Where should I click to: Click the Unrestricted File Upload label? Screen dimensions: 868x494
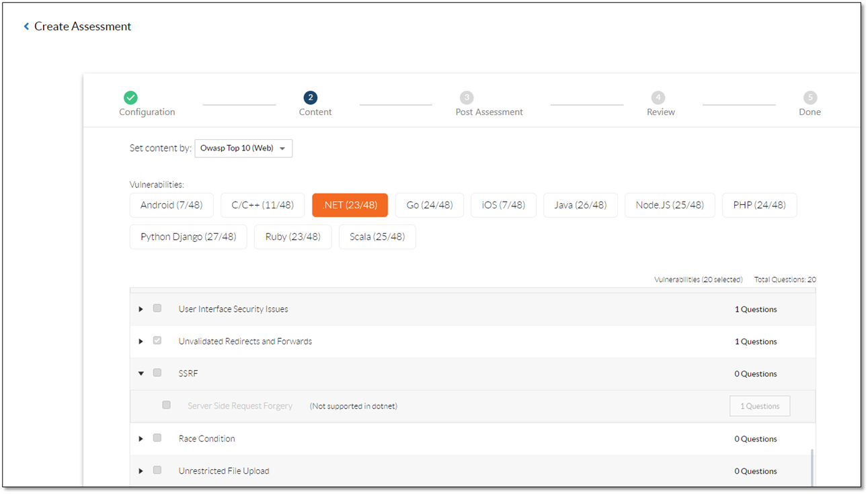(x=224, y=471)
